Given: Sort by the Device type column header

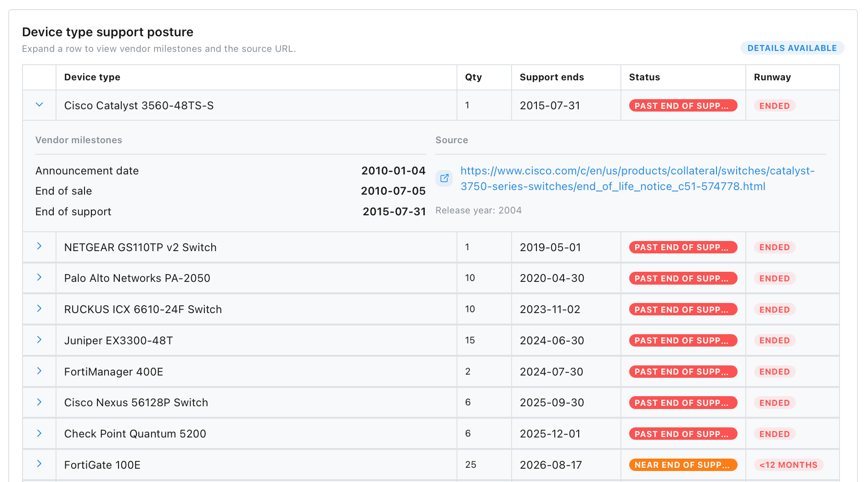Looking at the screenshot, I should tap(92, 77).
